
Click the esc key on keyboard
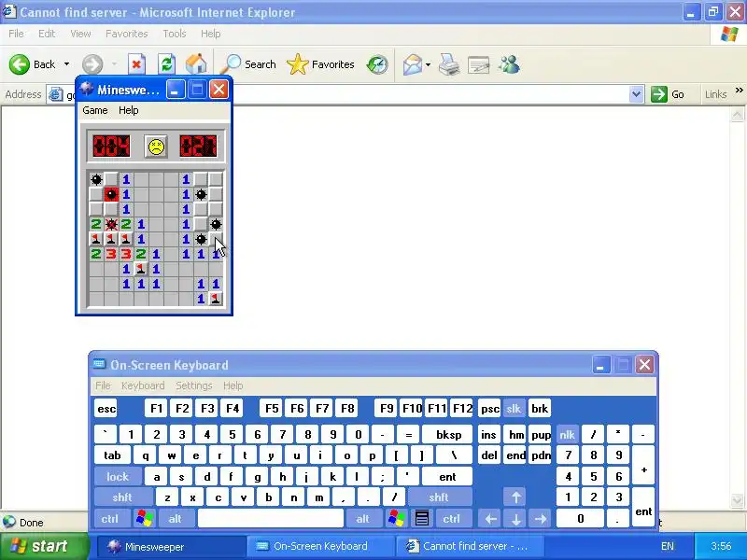[x=106, y=409]
